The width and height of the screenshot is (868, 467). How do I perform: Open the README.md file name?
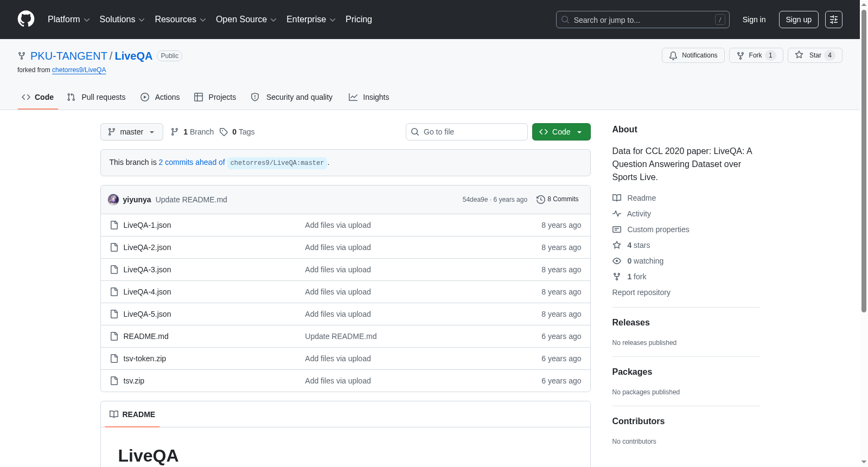point(146,336)
